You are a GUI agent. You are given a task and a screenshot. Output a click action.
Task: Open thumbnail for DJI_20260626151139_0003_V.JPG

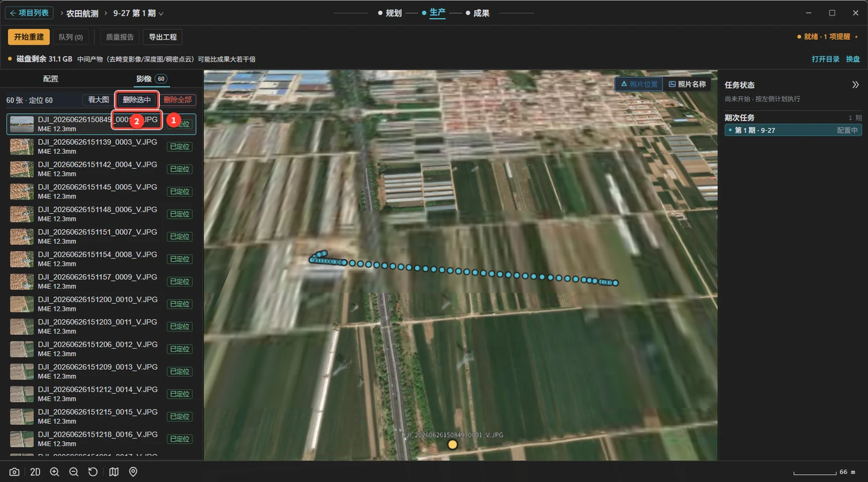point(22,147)
